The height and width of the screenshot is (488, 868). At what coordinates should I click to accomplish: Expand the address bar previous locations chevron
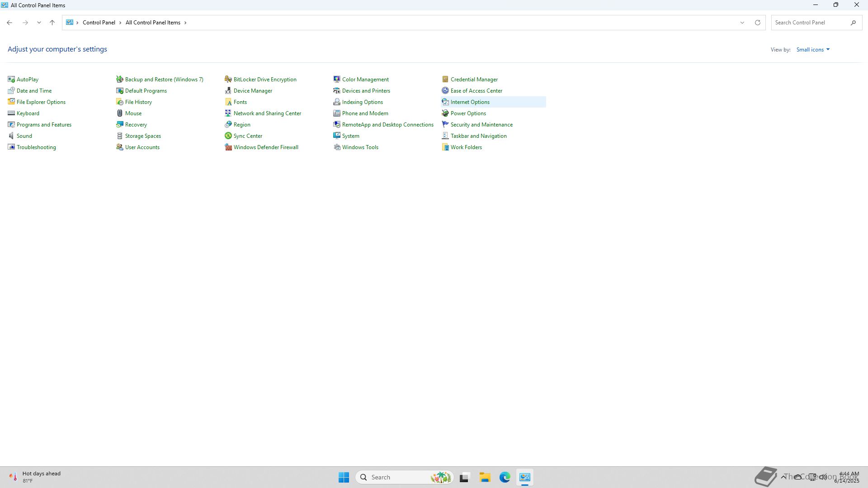(742, 23)
